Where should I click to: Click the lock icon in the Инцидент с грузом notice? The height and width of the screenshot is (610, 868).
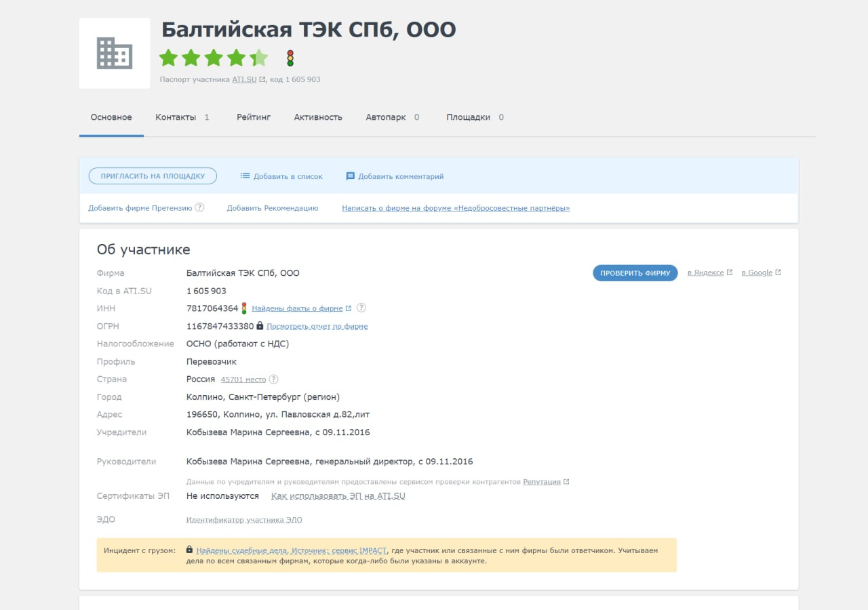point(189,550)
